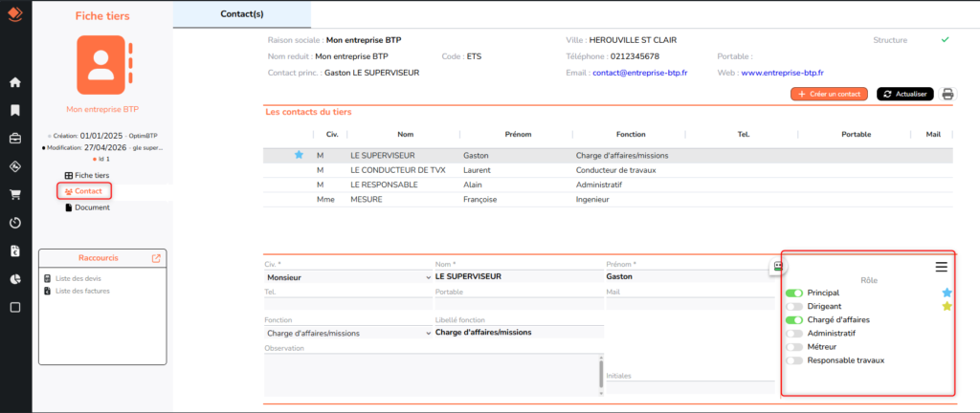Image resolution: width=980 pixels, height=413 pixels.
Task: Click the green structure checkmark
Action: tap(945, 40)
